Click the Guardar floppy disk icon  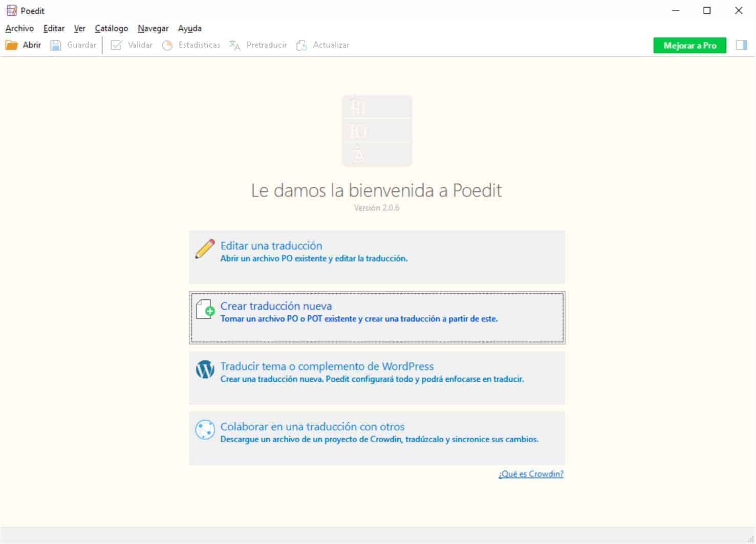pyautogui.click(x=56, y=45)
